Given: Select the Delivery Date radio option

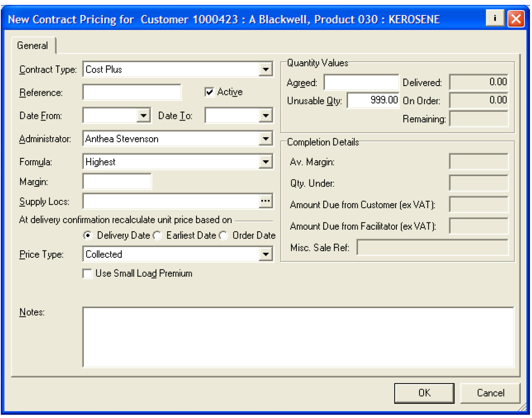Looking at the screenshot, I should (x=87, y=235).
